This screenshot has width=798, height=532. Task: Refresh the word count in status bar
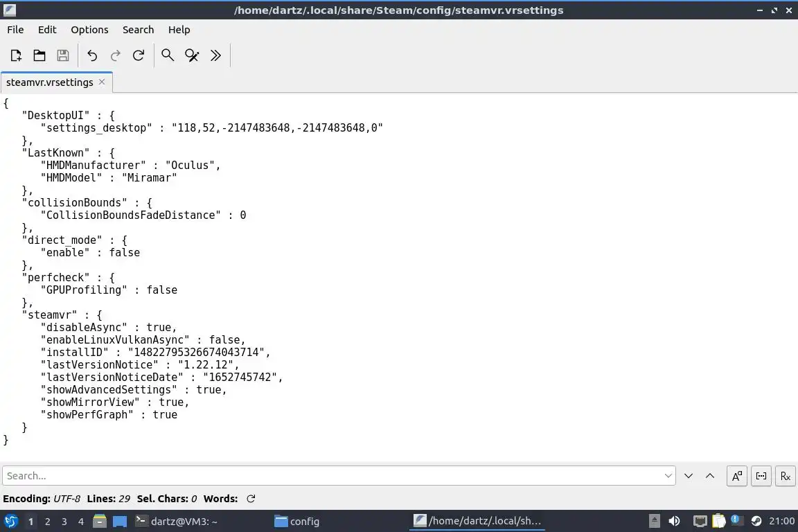pos(251,499)
